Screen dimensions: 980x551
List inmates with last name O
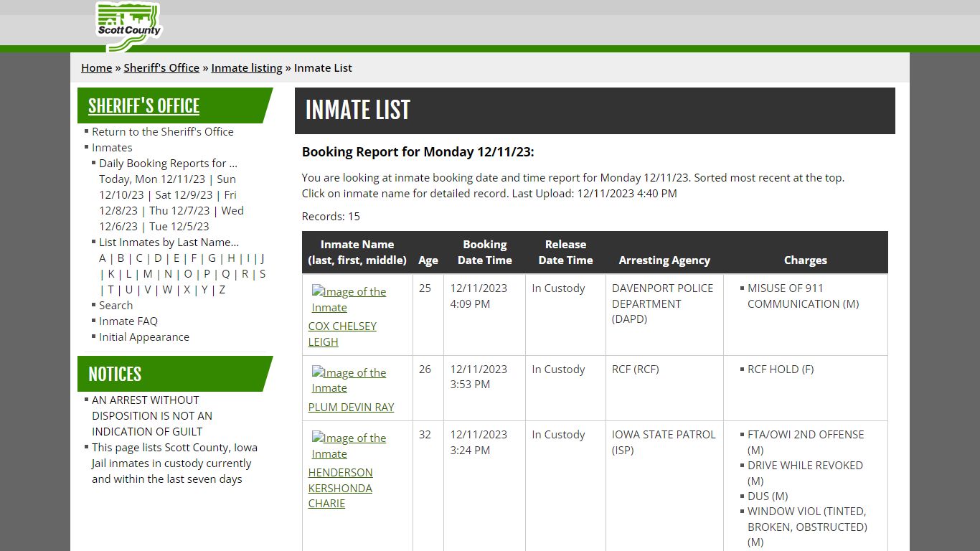tap(188, 273)
